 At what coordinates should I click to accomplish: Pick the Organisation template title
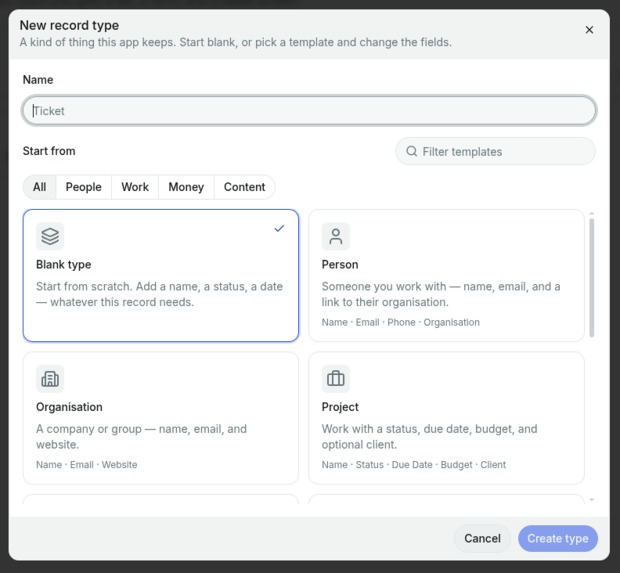pos(69,407)
